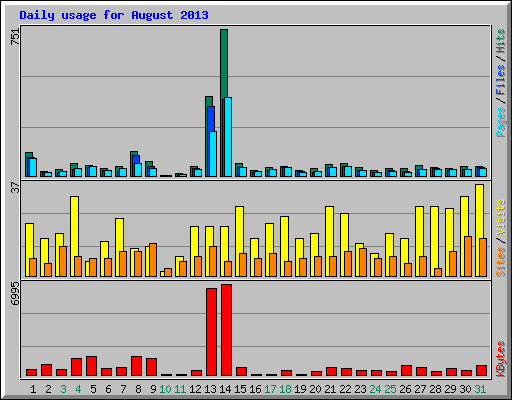Click the day 20 axis label

(x=315, y=389)
